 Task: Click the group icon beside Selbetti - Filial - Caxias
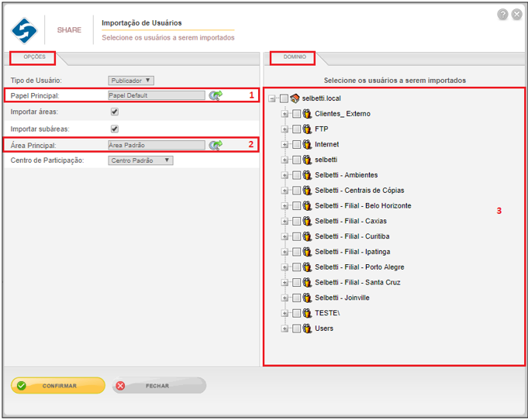(x=307, y=221)
